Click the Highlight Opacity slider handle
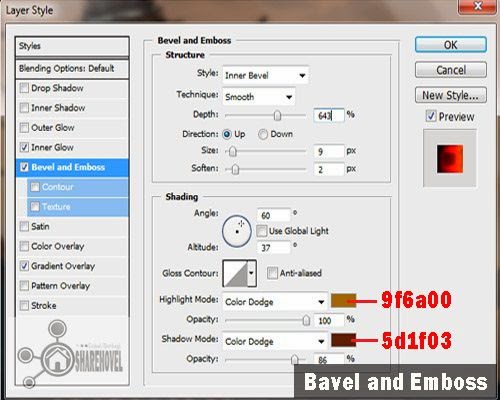 [x=306, y=320]
